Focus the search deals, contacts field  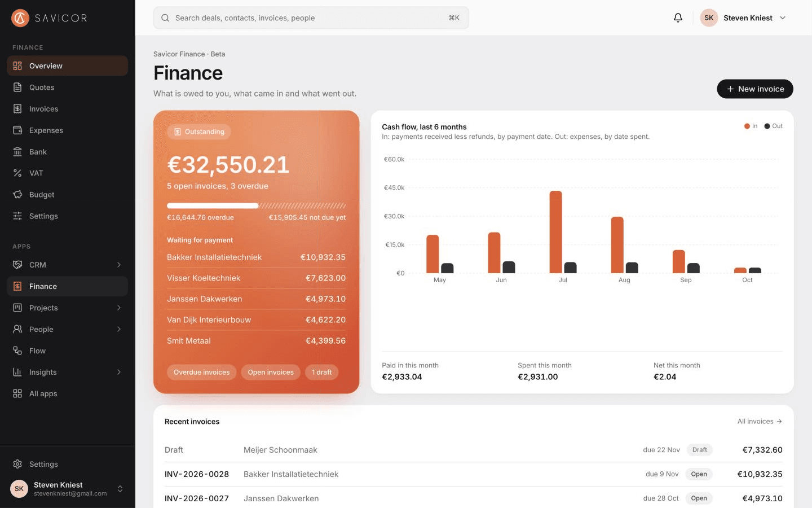[311, 18]
